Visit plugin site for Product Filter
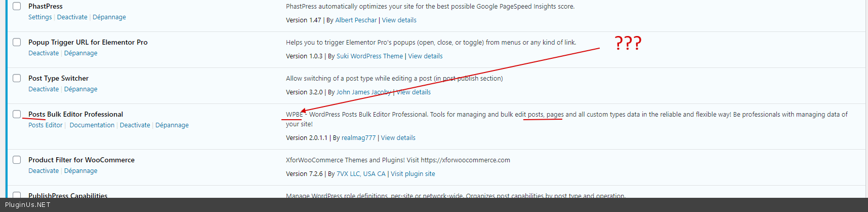Screen dimensions: 868x212 pos(412,174)
